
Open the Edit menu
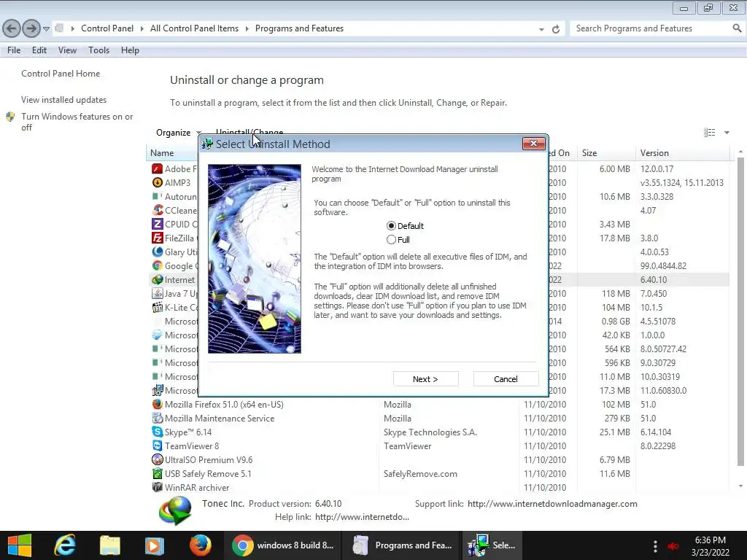point(39,50)
